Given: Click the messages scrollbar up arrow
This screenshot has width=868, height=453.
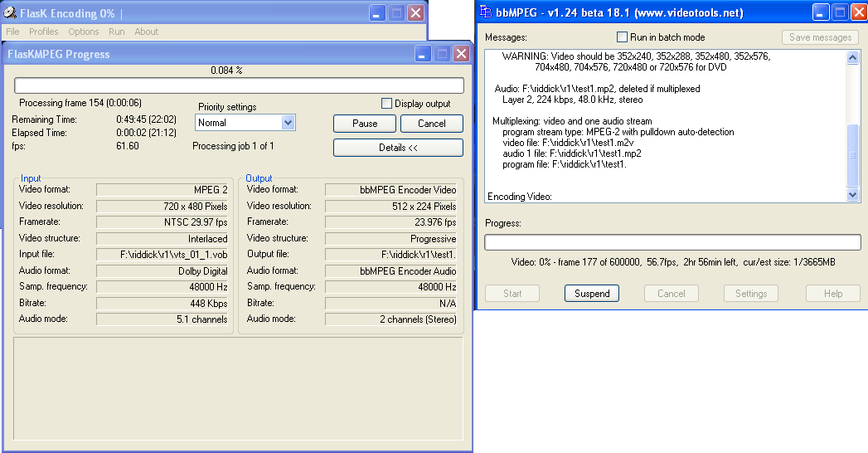Looking at the screenshot, I should pos(852,57).
